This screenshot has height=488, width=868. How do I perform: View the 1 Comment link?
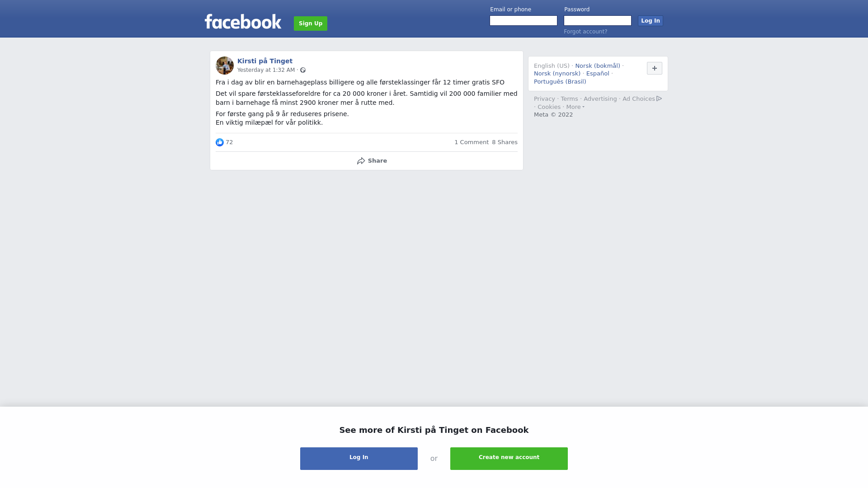point(472,142)
